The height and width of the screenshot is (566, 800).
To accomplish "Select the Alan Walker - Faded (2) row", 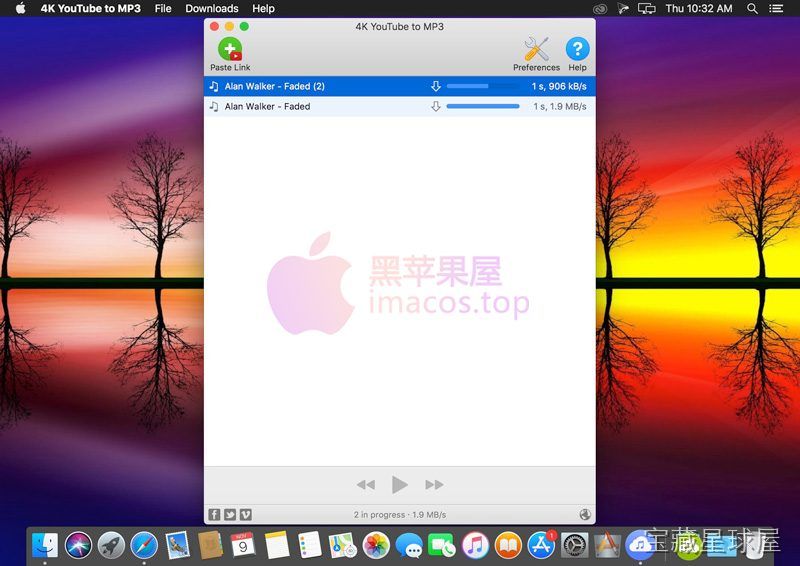I will (x=399, y=86).
